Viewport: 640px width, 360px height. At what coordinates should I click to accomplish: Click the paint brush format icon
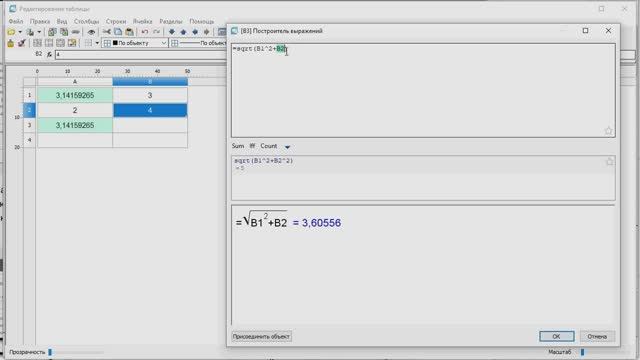(x=22, y=43)
